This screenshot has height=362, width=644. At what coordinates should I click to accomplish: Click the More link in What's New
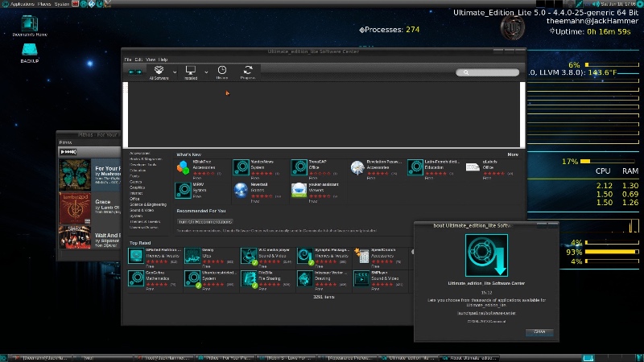click(513, 154)
